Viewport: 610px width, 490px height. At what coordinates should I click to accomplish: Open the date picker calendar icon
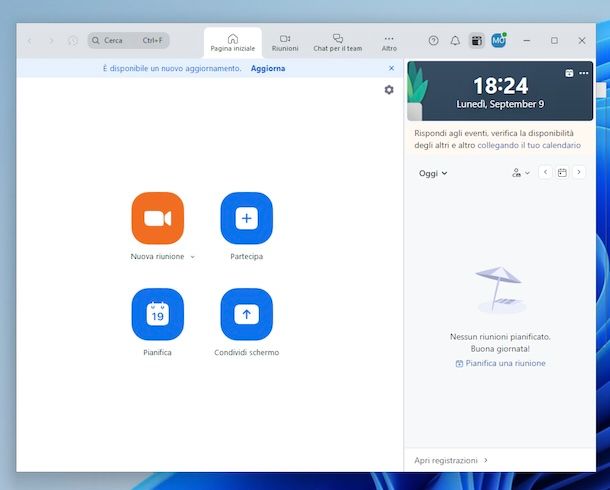click(x=562, y=172)
